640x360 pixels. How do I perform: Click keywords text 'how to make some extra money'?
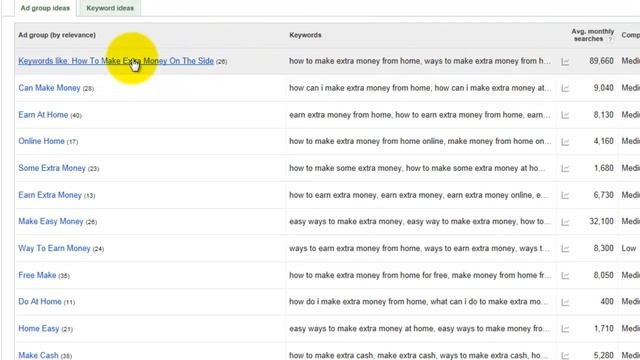417,168
